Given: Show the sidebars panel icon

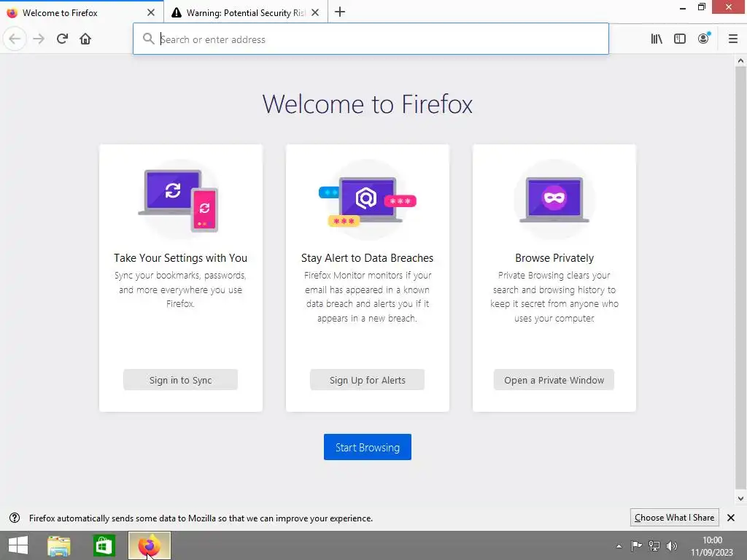Looking at the screenshot, I should coord(680,39).
